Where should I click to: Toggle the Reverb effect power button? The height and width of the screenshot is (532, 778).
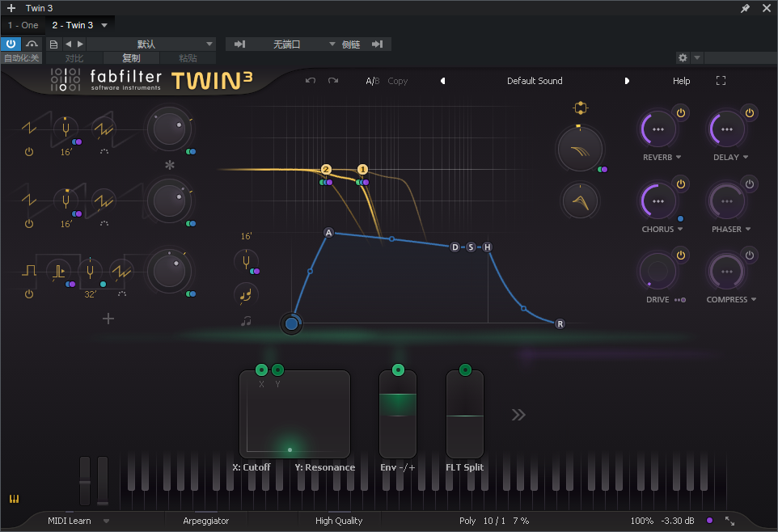tap(681, 113)
